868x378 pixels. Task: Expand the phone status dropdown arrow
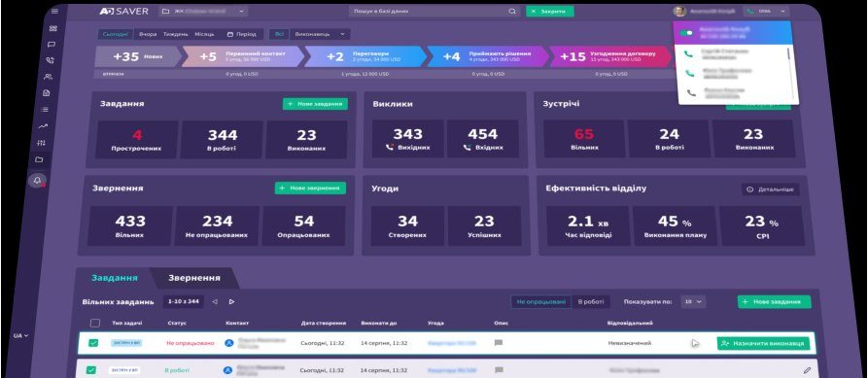tap(782, 11)
